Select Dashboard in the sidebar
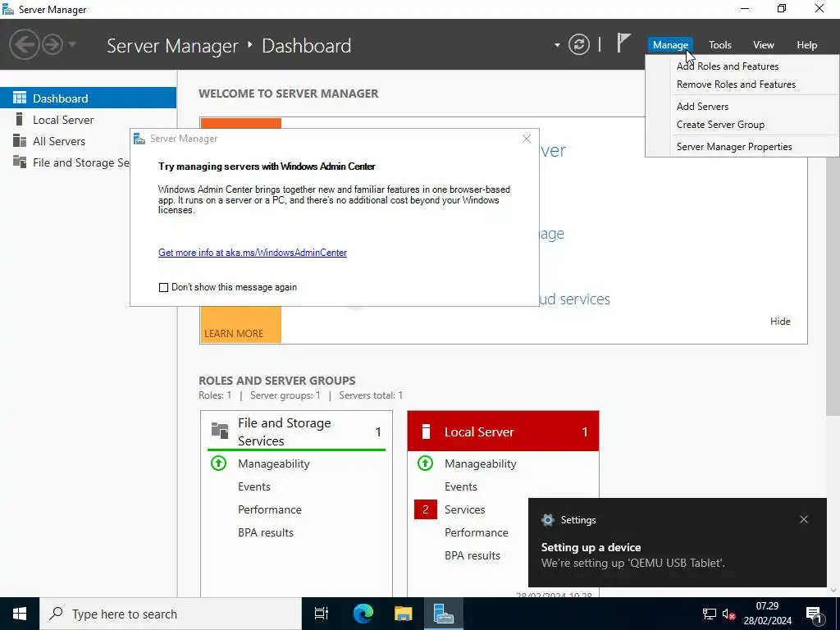The height and width of the screenshot is (630, 840). 88,98
